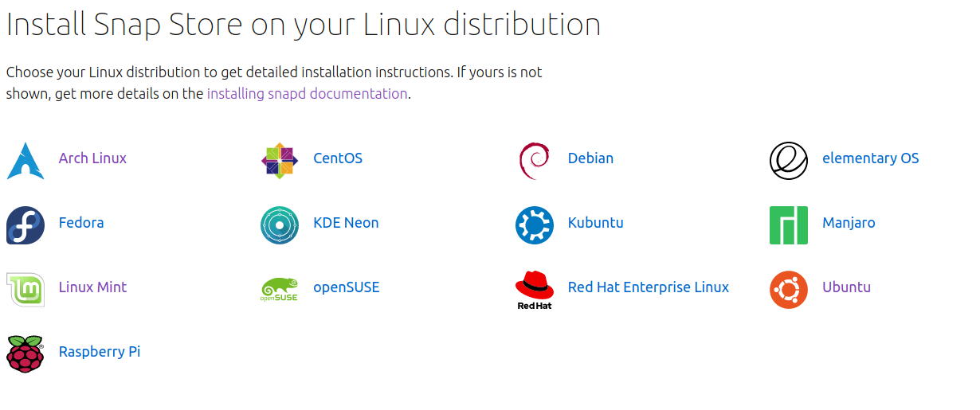Screen dimensions: 980x410
Task: Open the Ubuntu text link
Action: coord(846,287)
